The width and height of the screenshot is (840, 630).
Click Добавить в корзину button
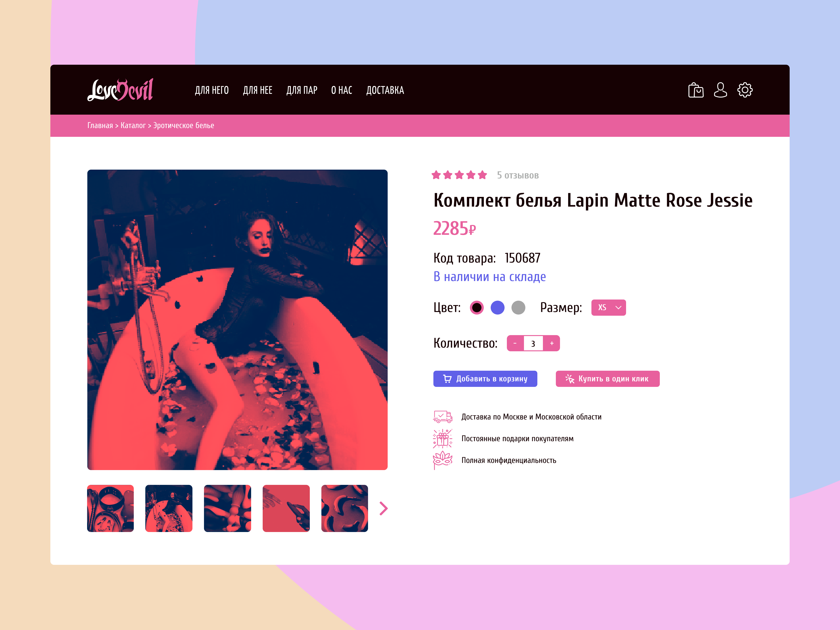[x=485, y=379]
